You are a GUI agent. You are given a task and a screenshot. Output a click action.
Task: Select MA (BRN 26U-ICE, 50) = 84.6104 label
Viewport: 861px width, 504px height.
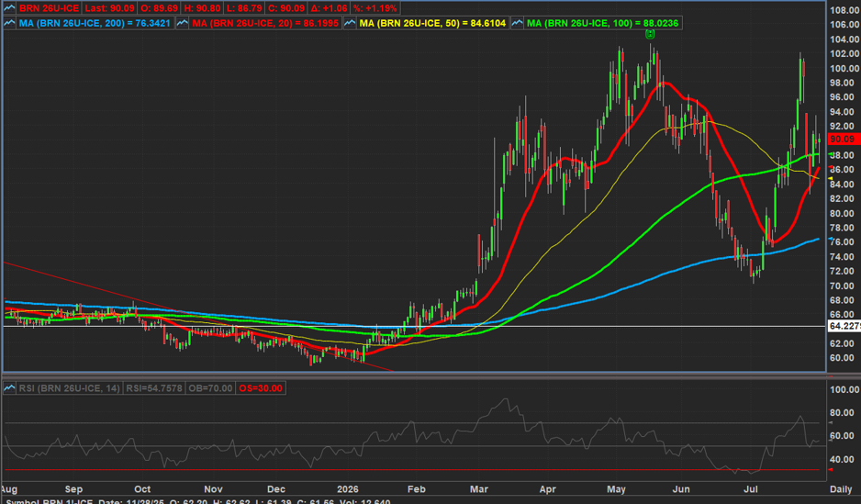432,23
